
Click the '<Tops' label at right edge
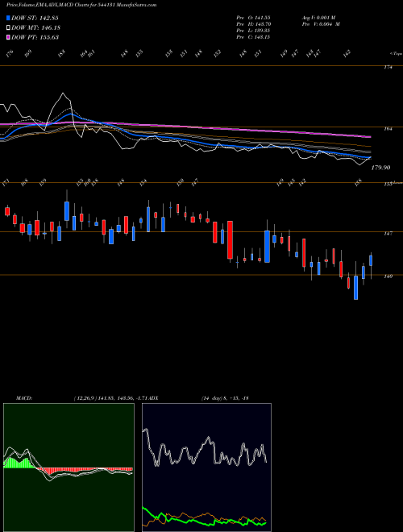click(x=396, y=54)
